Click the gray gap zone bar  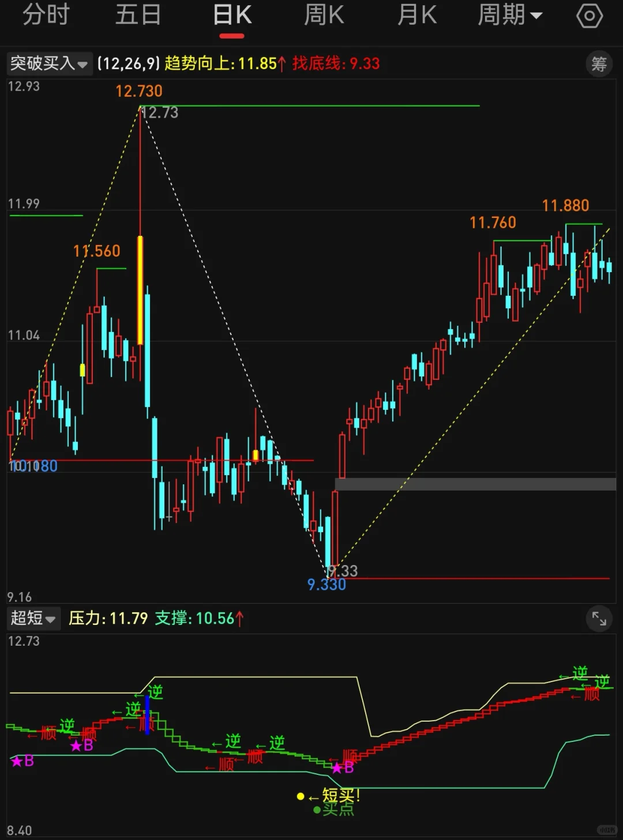[x=475, y=484]
